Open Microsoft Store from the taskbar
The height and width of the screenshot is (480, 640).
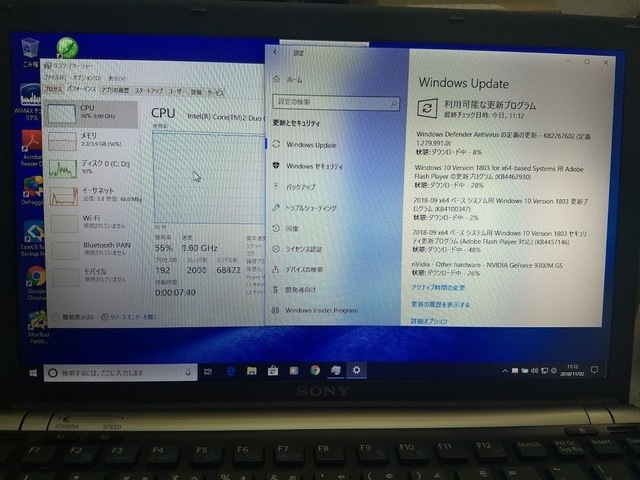pyautogui.click(x=273, y=371)
